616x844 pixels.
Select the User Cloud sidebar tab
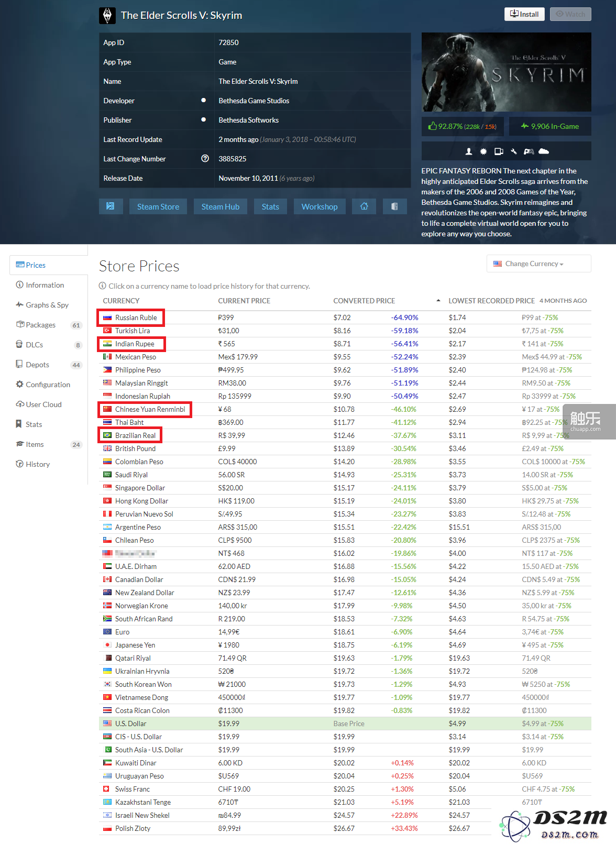click(48, 404)
